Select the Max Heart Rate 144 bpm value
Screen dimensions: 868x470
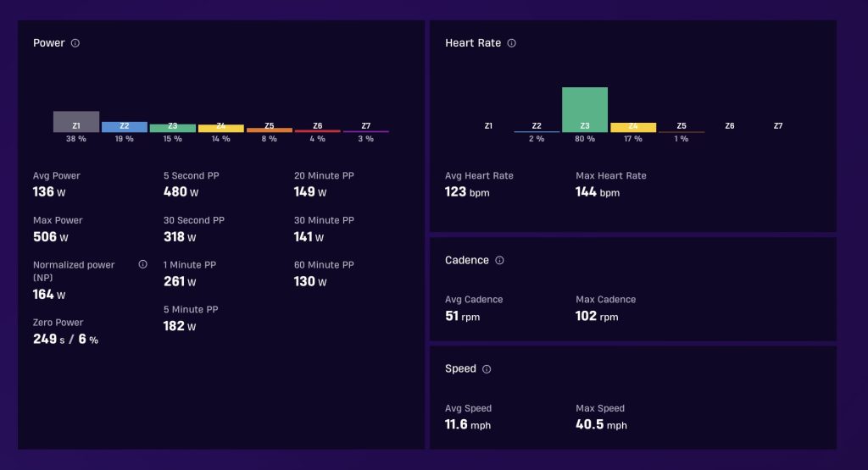tap(598, 192)
